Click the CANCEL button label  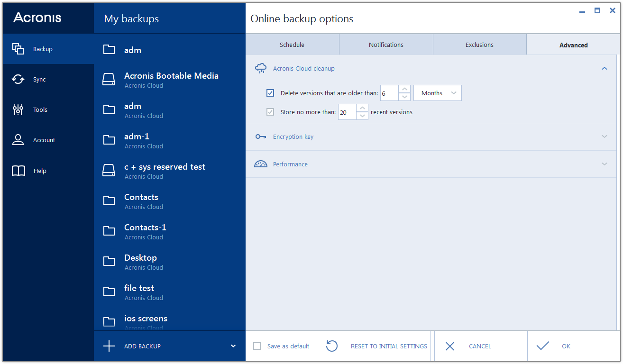point(480,346)
